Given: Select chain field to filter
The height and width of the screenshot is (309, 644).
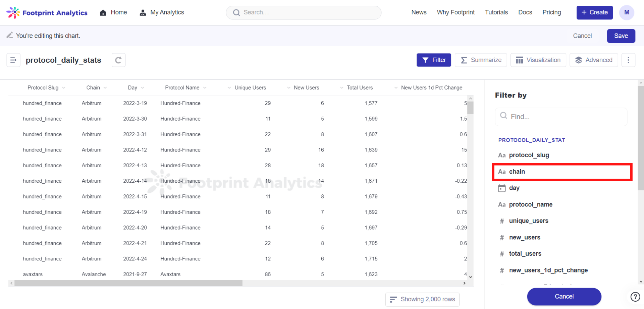Looking at the screenshot, I should tap(562, 172).
